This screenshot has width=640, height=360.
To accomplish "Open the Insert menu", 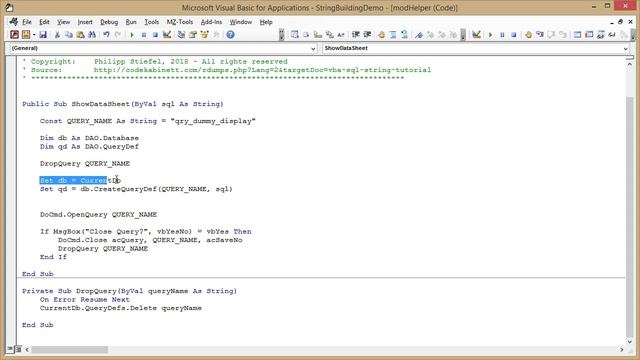I will pos(85,22).
